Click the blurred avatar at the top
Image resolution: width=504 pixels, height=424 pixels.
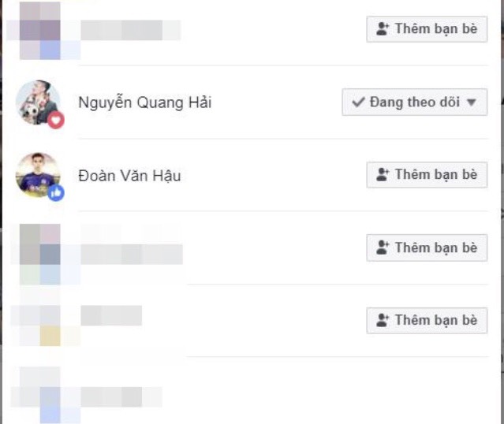click(40, 31)
